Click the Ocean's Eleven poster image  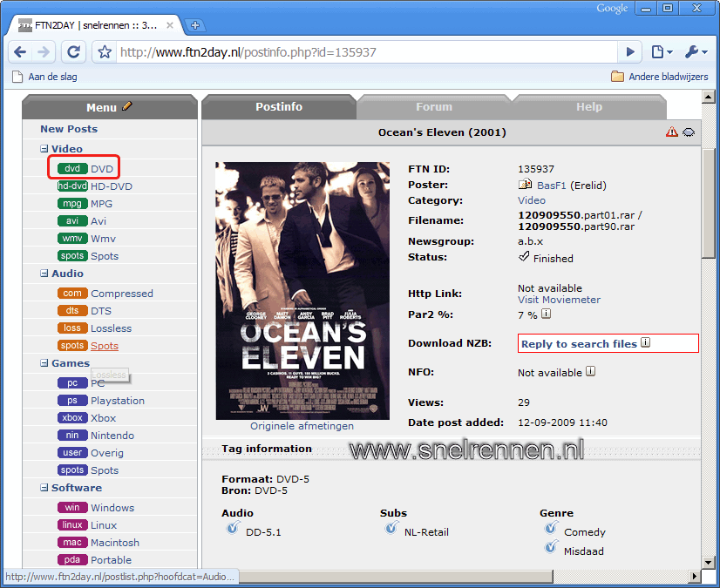tap(302, 291)
